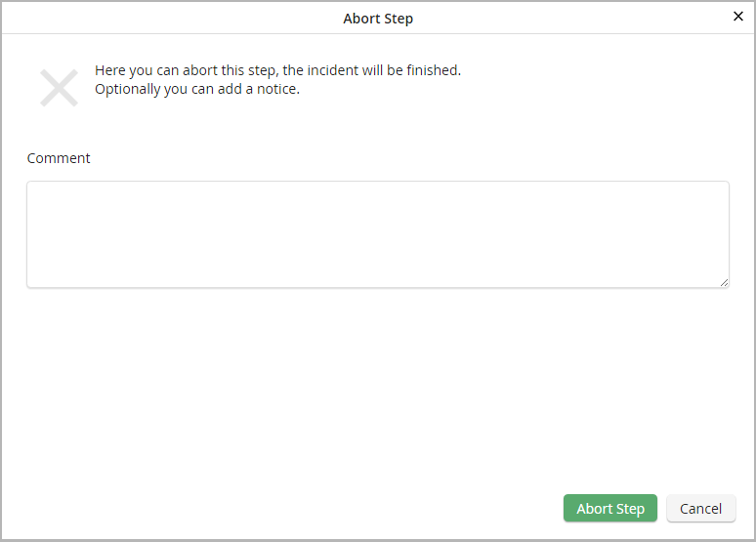Click the Comment field resize grip
The height and width of the screenshot is (542, 756).
[x=724, y=282]
